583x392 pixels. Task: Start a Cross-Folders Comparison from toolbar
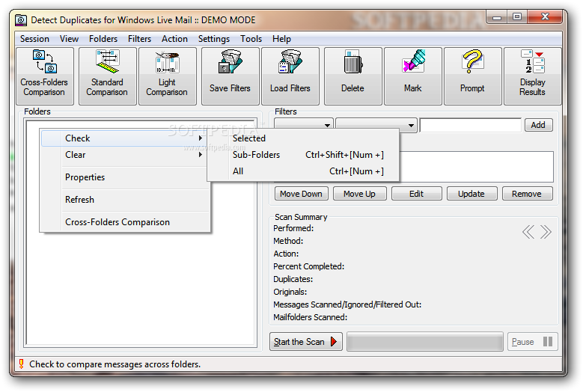coord(45,76)
